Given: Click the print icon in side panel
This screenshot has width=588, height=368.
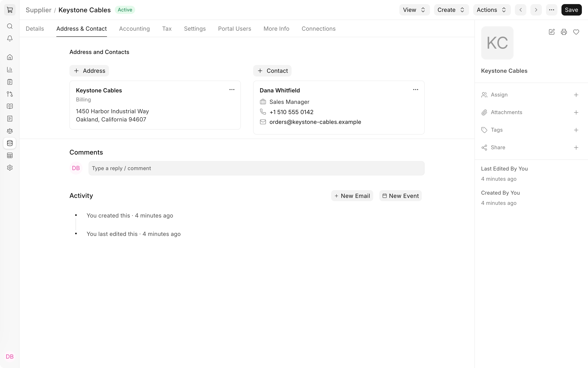Looking at the screenshot, I should (564, 32).
